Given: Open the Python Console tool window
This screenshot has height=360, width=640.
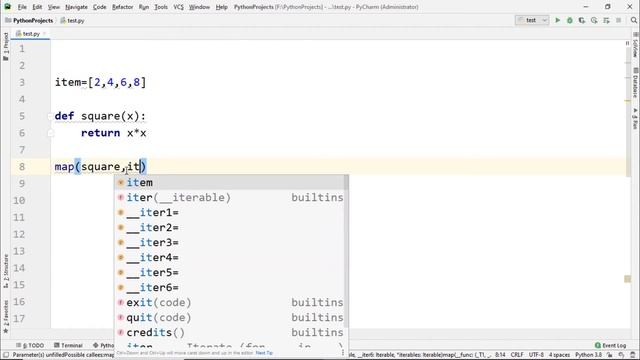Looking at the screenshot, I should click(103, 345).
